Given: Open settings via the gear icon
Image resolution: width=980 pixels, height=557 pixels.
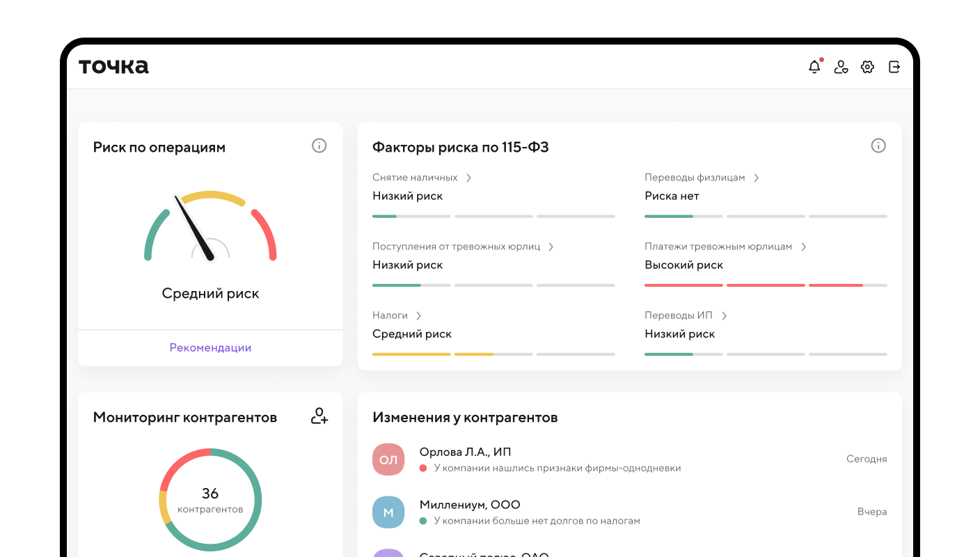Looking at the screenshot, I should pyautogui.click(x=867, y=67).
